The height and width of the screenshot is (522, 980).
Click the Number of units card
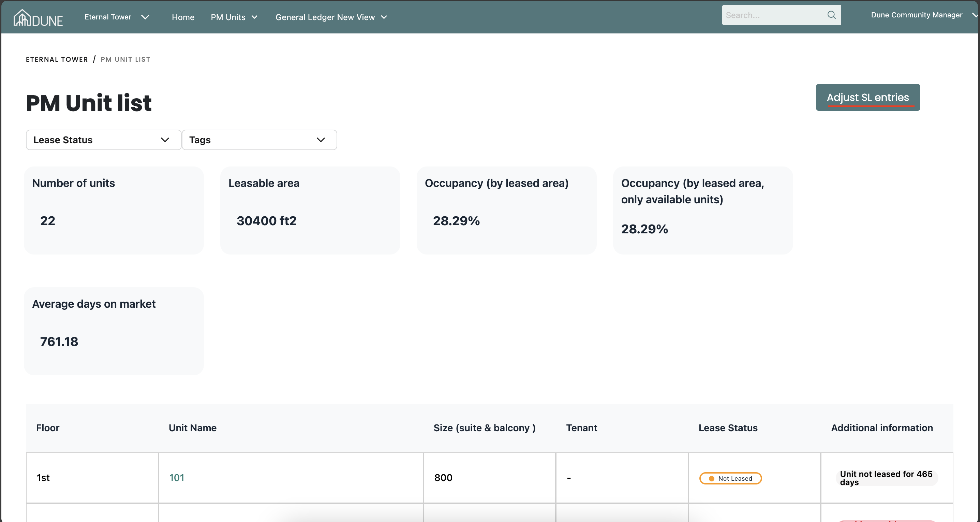click(x=114, y=210)
